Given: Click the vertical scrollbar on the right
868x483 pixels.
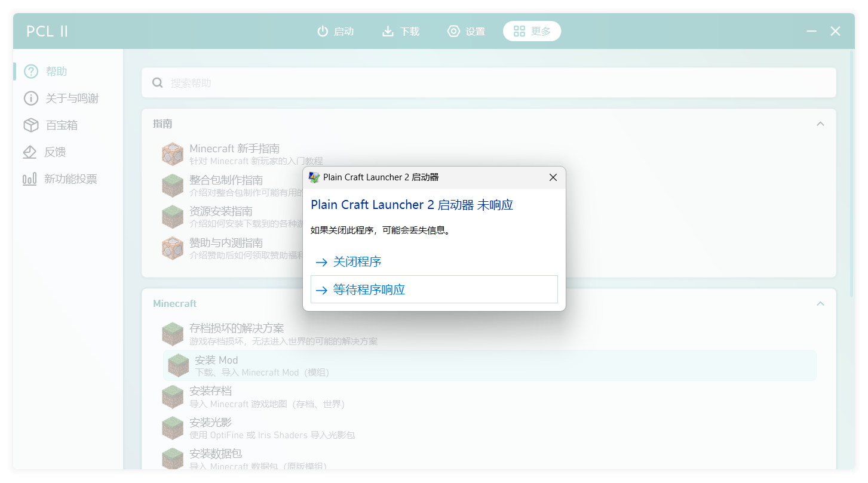Looking at the screenshot, I should click(852, 173).
